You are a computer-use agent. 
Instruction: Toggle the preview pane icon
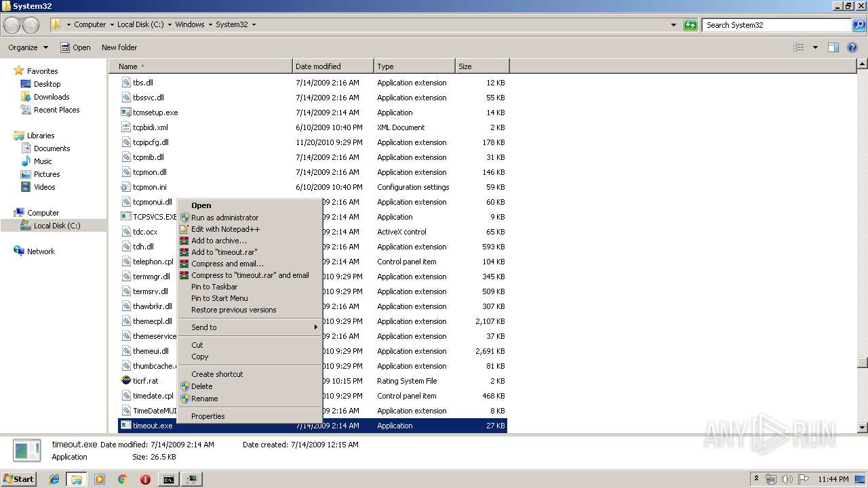(833, 47)
